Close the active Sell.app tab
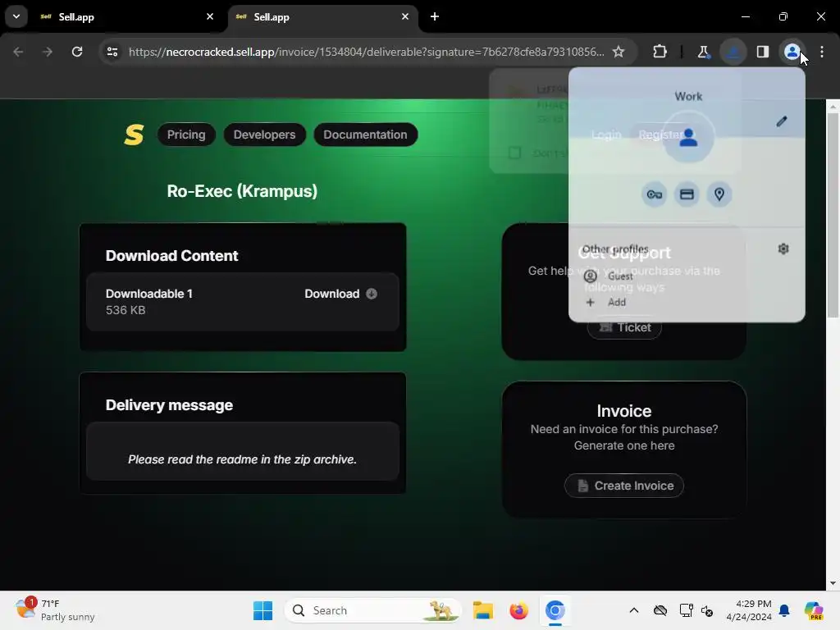The image size is (840, 630). [405, 16]
